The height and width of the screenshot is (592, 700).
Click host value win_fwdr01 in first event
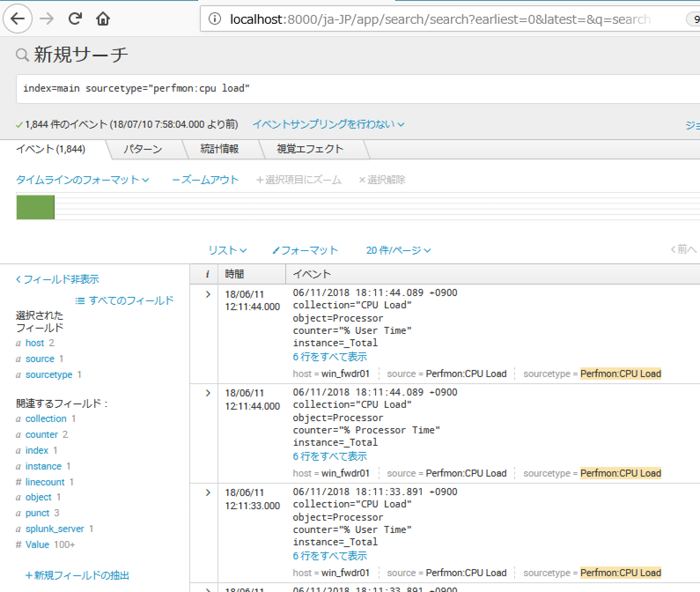[x=346, y=374]
